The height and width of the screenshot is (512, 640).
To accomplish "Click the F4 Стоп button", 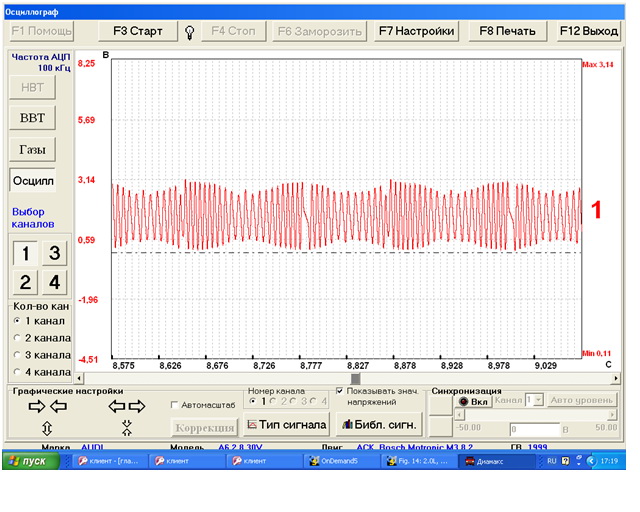I will (233, 31).
